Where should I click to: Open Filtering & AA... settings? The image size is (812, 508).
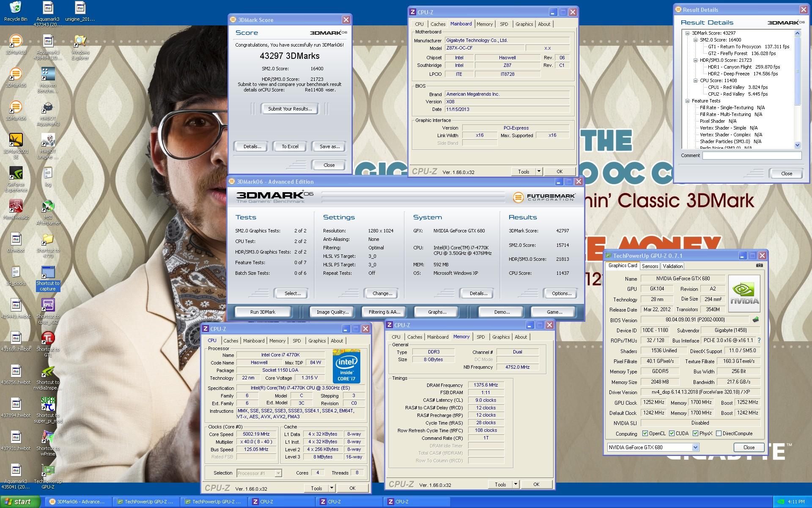click(x=384, y=312)
